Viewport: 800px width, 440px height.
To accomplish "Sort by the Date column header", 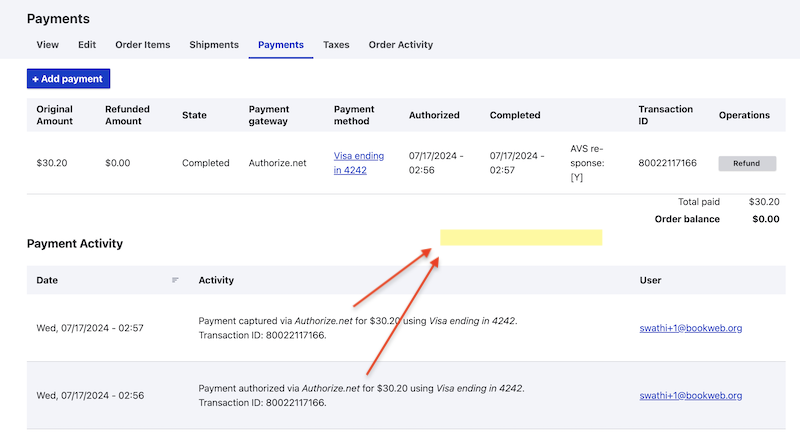I will pos(47,280).
